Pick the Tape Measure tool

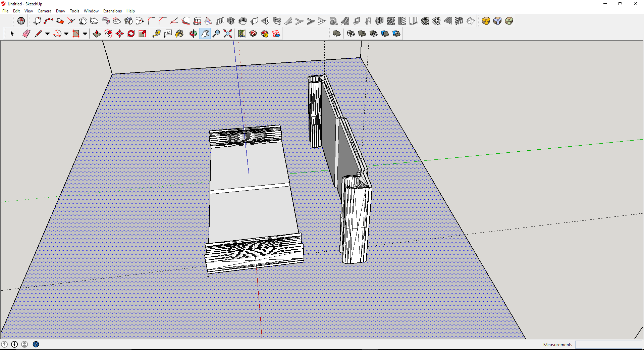coord(156,34)
